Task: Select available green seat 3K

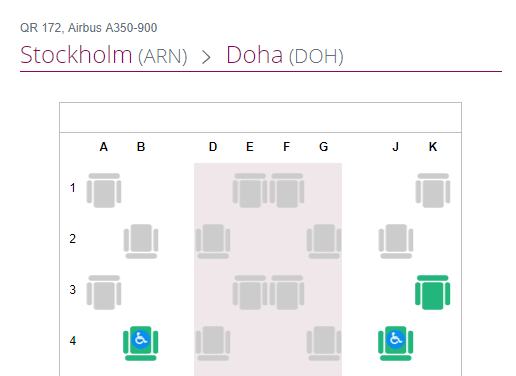Action: click(432, 292)
